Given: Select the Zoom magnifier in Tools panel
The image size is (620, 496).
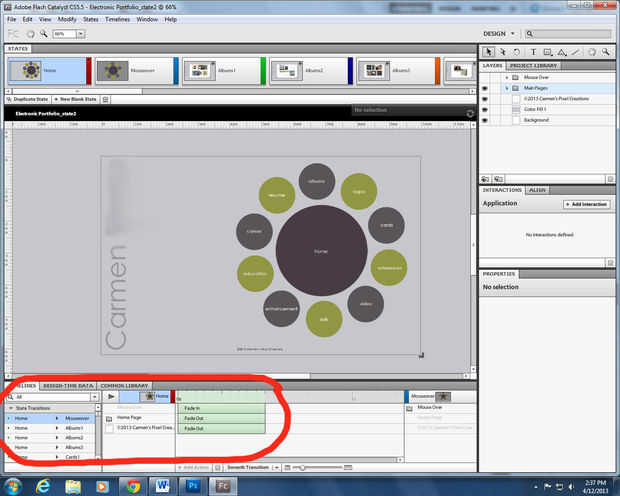Looking at the screenshot, I should coord(605,52).
